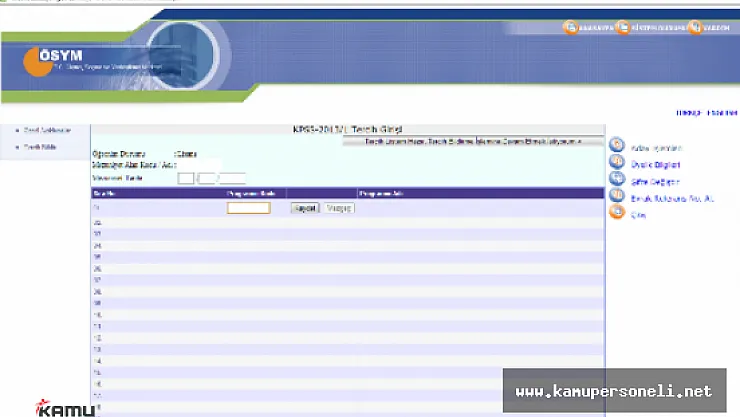Viewport: 740px width, 417px height.
Task: Click the icon directly above the Çıkış icon
Action: pos(616,197)
